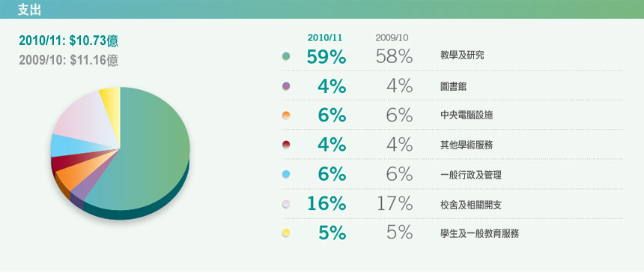Click the green 教學及研究 legend dot
Image resolution: width=644 pixels, height=273 pixels.
(286, 56)
